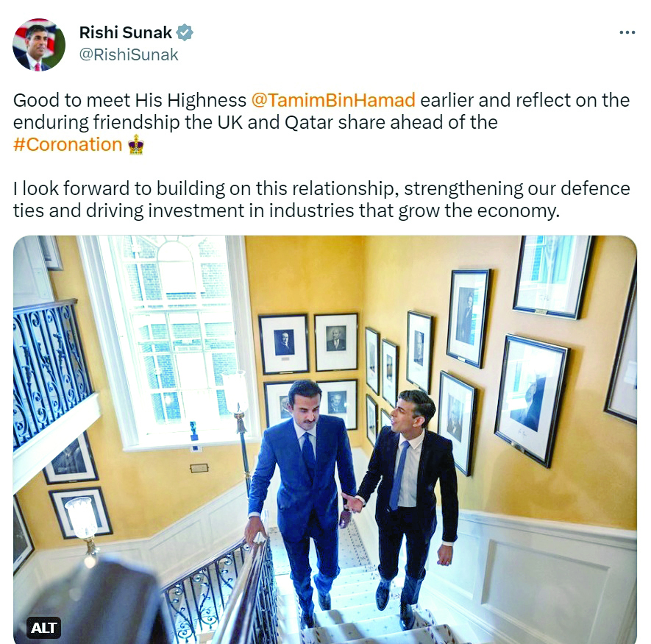The height and width of the screenshot is (644, 651).
Task: Follow the #Coronation hashtag link
Action: click(68, 144)
